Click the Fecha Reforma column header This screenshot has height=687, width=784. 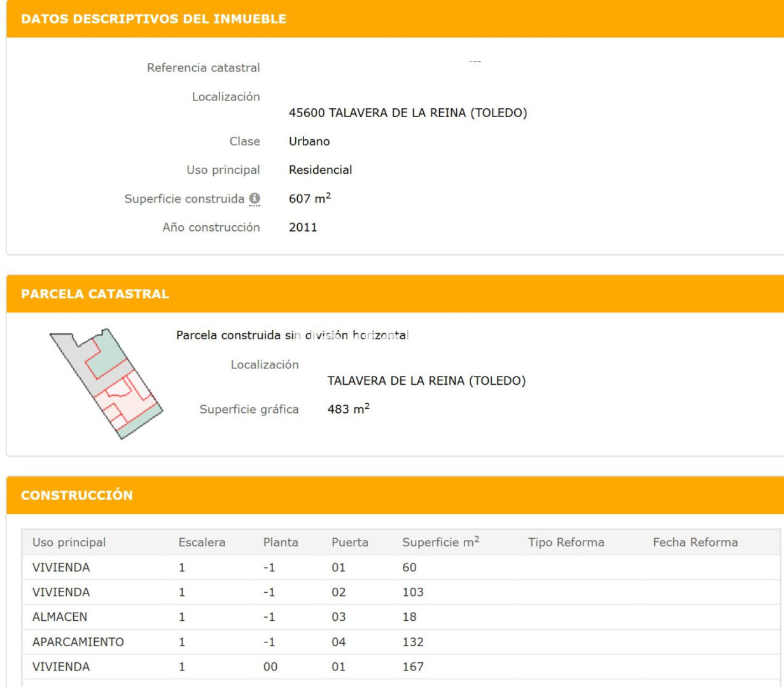[695, 543]
